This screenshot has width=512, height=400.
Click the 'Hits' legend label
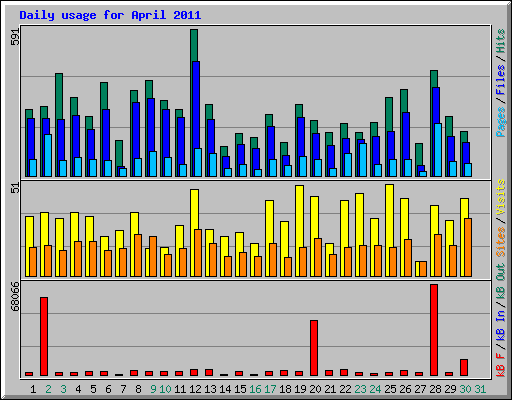pyautogui.click(x=500, y=41)
